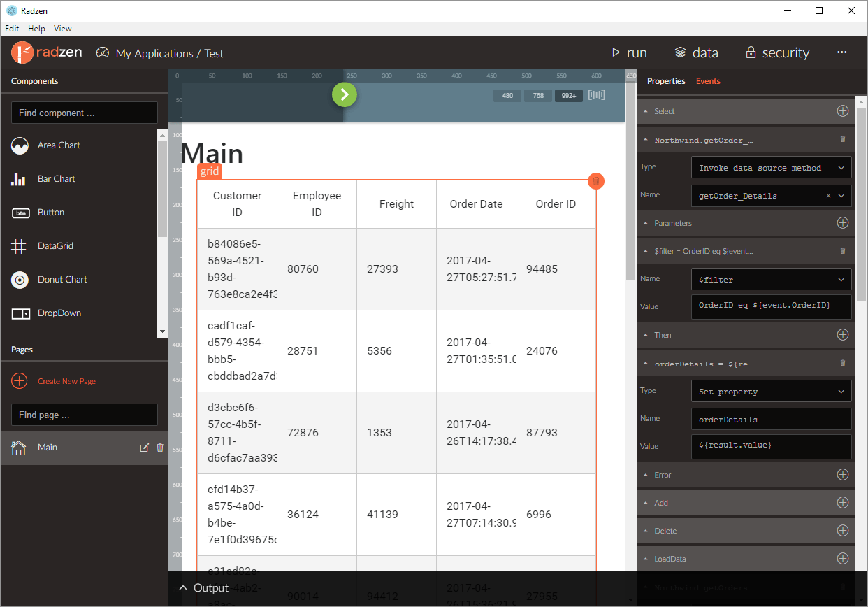This screenshot has height=607, width=868.
Task: Click the green arrow expand button
Action: pos(345,94)
